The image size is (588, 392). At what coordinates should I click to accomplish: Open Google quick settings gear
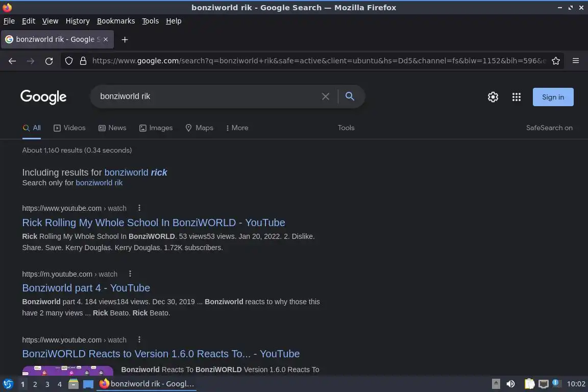point(493,97)
